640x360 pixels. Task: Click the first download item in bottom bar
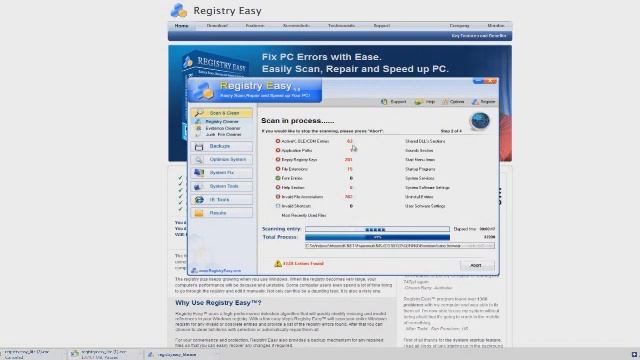pyautogui.click(x=32, y=354)
